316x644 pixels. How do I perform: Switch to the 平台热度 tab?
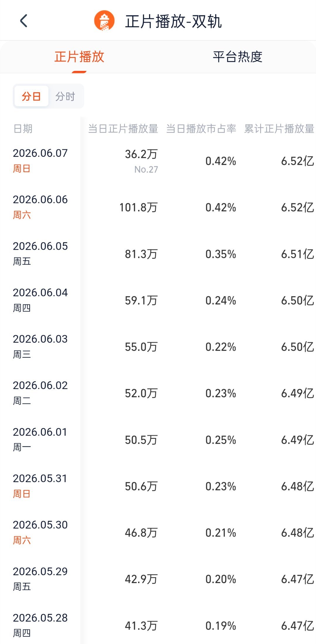coord(237,57)
